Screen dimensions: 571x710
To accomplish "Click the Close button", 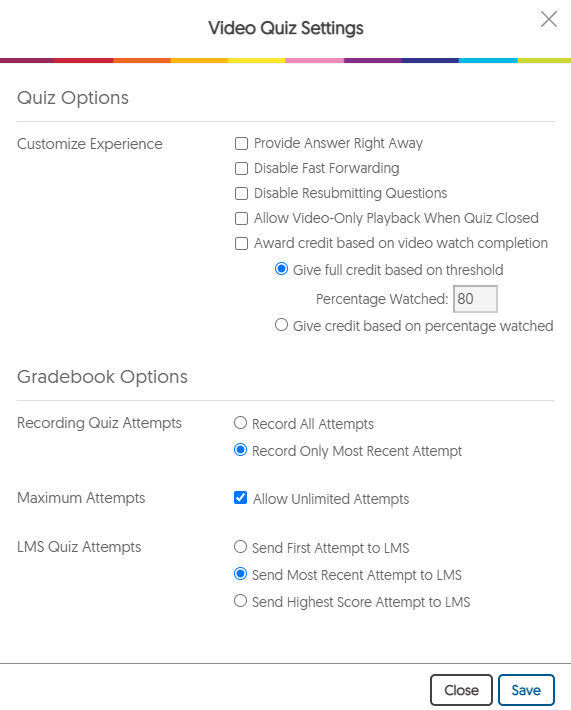I will click(461, 690).
